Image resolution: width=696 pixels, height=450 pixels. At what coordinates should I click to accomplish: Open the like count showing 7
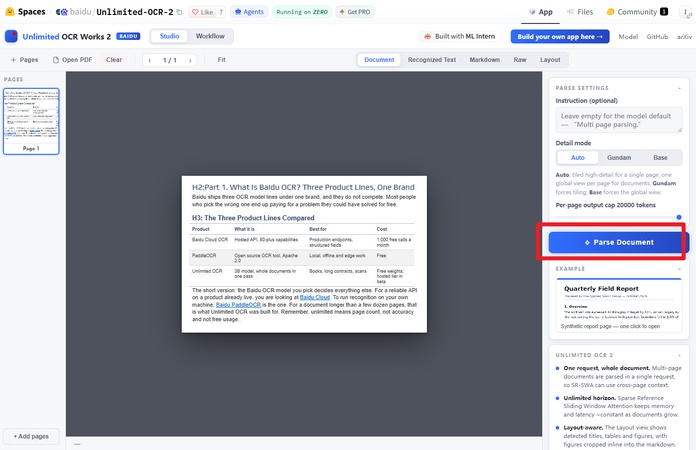click(221, 12)
